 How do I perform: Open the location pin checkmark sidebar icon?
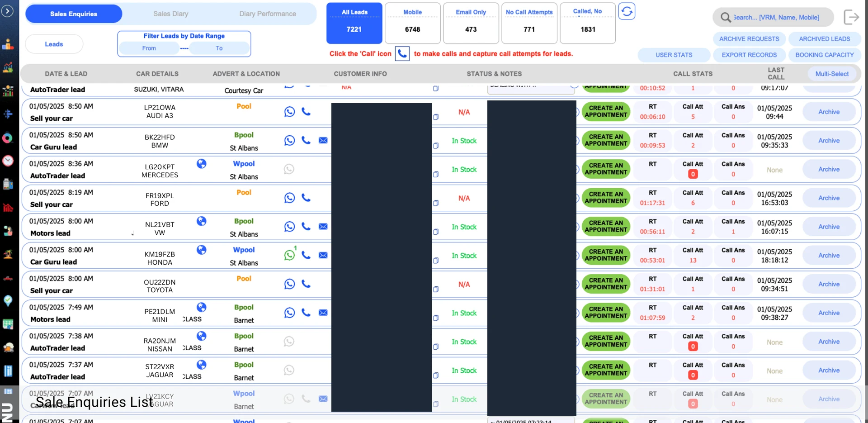click(x=8, y=301)
